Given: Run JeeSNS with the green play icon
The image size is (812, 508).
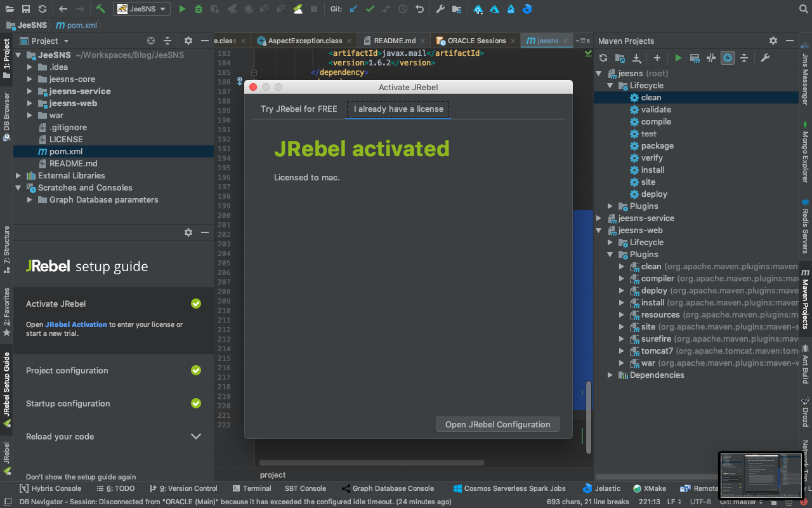Looking at the screenshot, I should pyautogui.click(x=182, y=9).
